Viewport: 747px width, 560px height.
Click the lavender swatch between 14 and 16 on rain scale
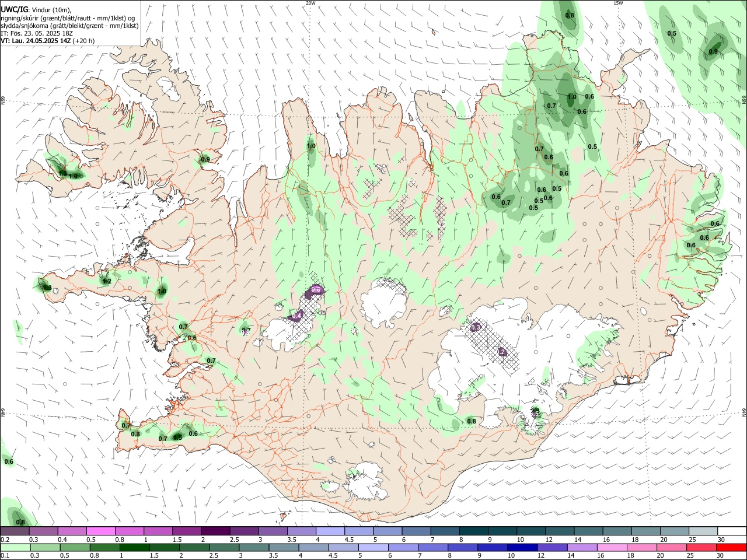tap(582, 547)
